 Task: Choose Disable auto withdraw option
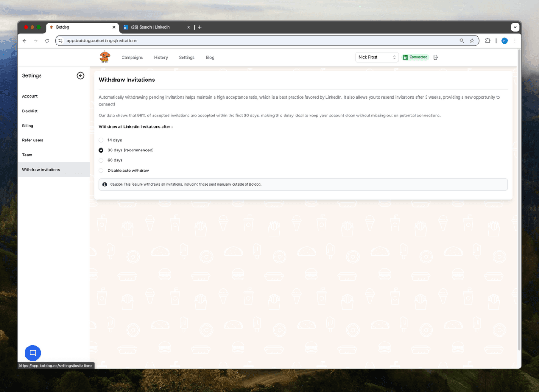101,171
